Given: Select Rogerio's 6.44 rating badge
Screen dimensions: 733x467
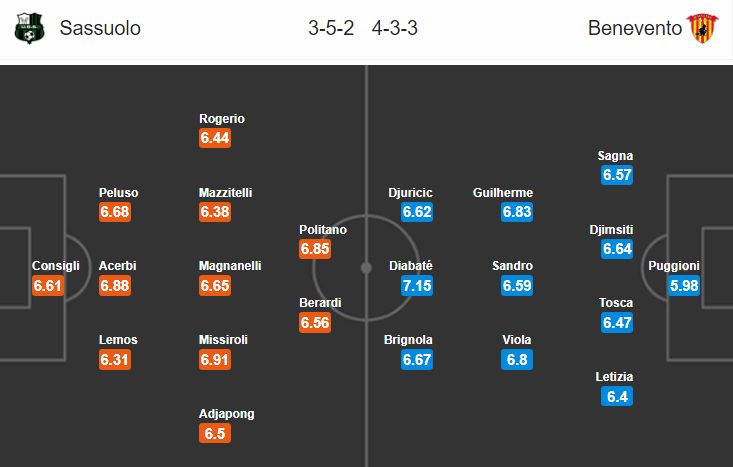Looking at the screenshot, I should tap(215, 138).
